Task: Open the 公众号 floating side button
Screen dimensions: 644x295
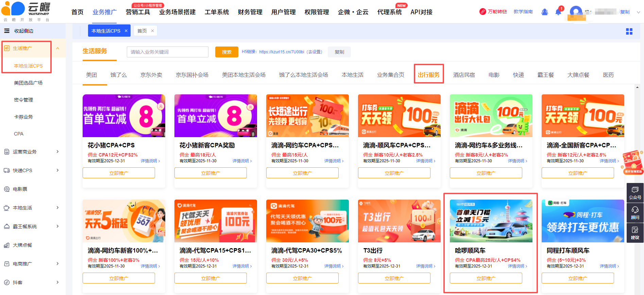Action: [x=635, y=192]
